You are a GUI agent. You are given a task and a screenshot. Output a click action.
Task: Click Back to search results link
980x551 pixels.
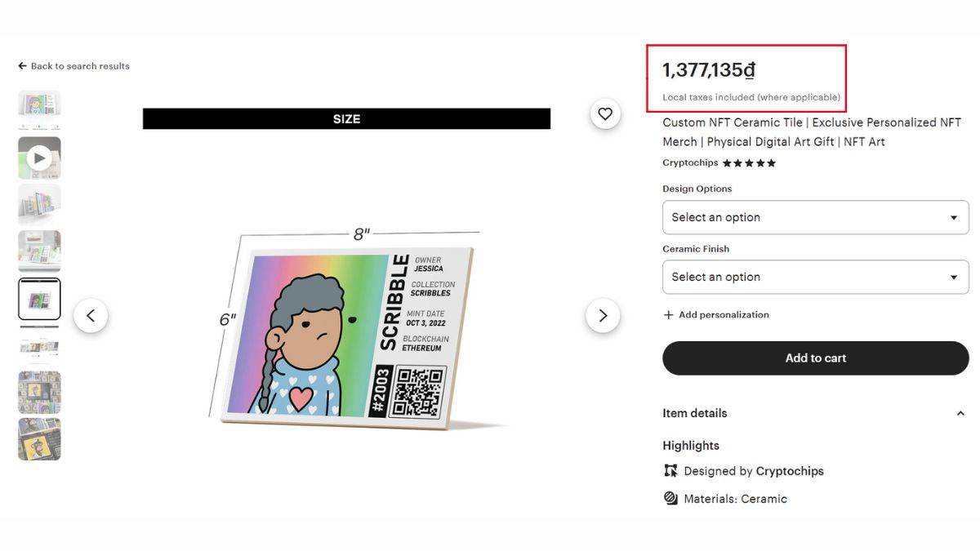(x=80, y=66)
